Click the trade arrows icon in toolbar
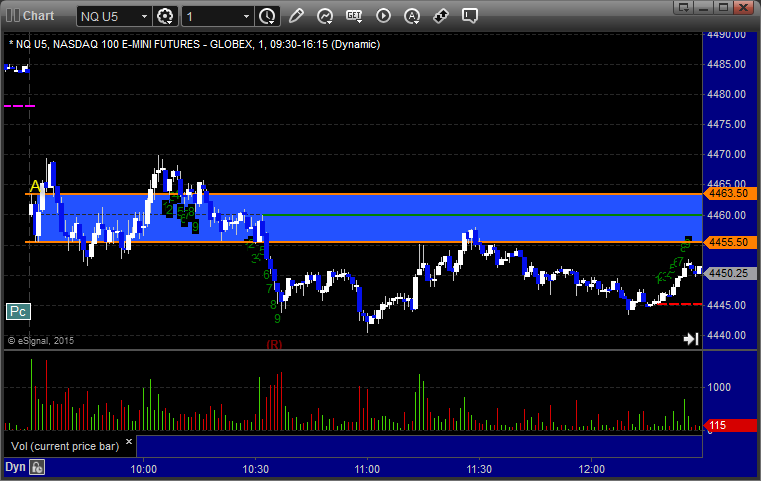Image resolution: width=761 pixels, height=481 pixels. pos(441,16)
